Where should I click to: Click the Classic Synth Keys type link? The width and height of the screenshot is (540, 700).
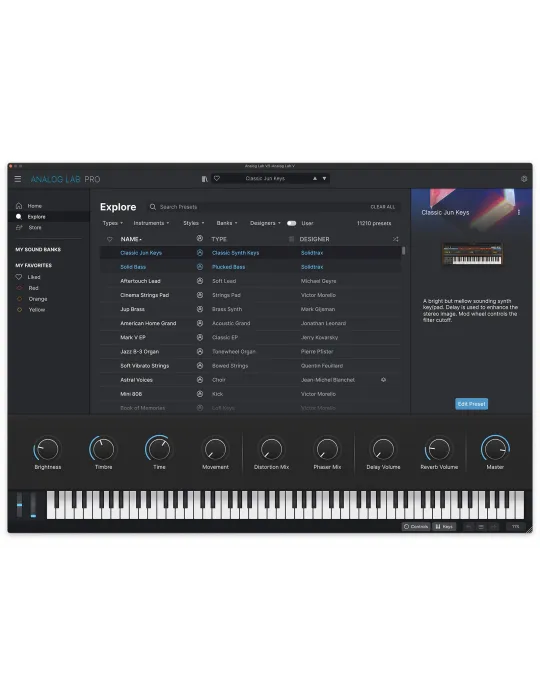235,253
